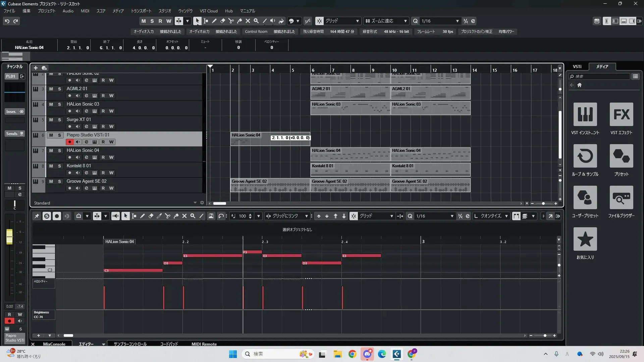This screenshot has height=362, width=644.
Task: Disable record enable on Piapro Studio VSTi 01
Action: point(69,142)
